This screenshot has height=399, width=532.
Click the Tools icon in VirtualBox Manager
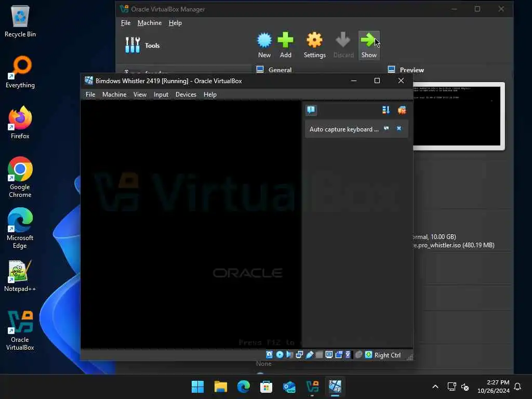pos(132,45)
